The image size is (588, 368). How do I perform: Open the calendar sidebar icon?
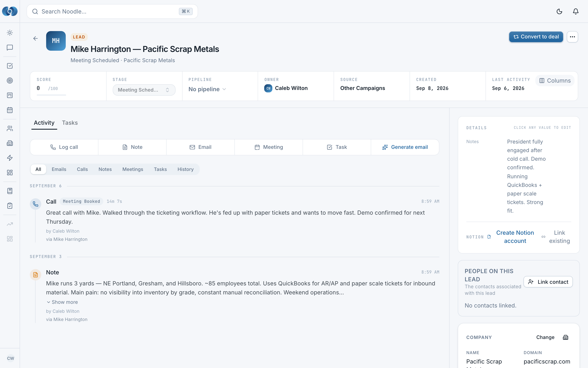pos(10,110)
